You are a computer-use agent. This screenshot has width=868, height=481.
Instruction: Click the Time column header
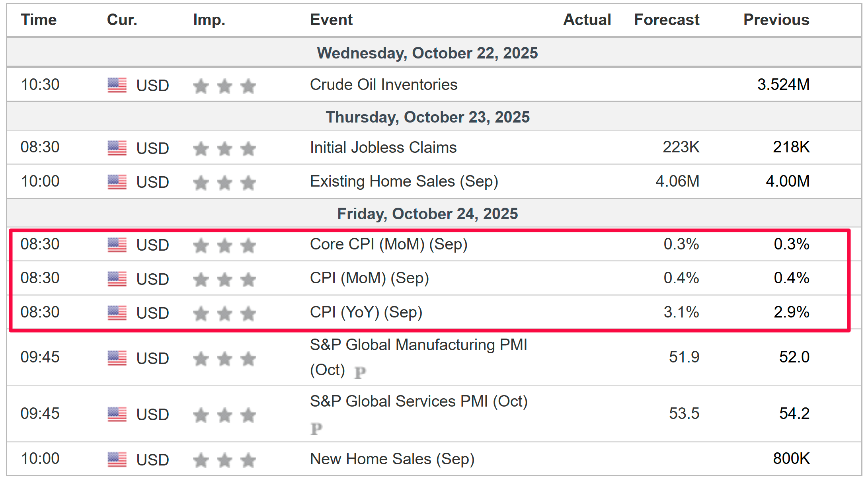(39, 20)
